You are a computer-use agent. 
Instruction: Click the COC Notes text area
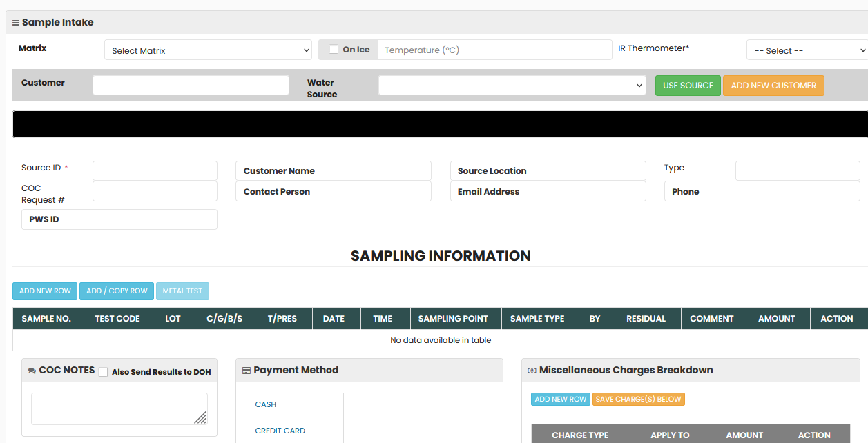pyautogui.click(x=119, y=408)
